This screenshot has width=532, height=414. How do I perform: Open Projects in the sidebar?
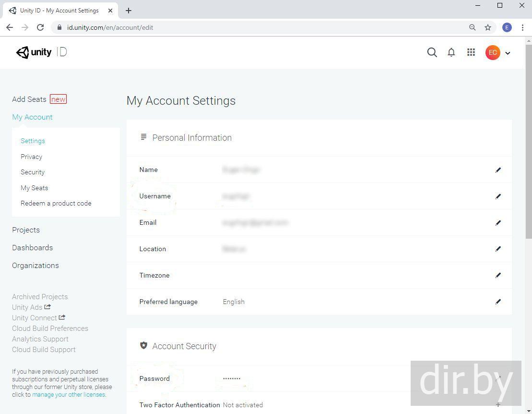click(x=26, y=230)
